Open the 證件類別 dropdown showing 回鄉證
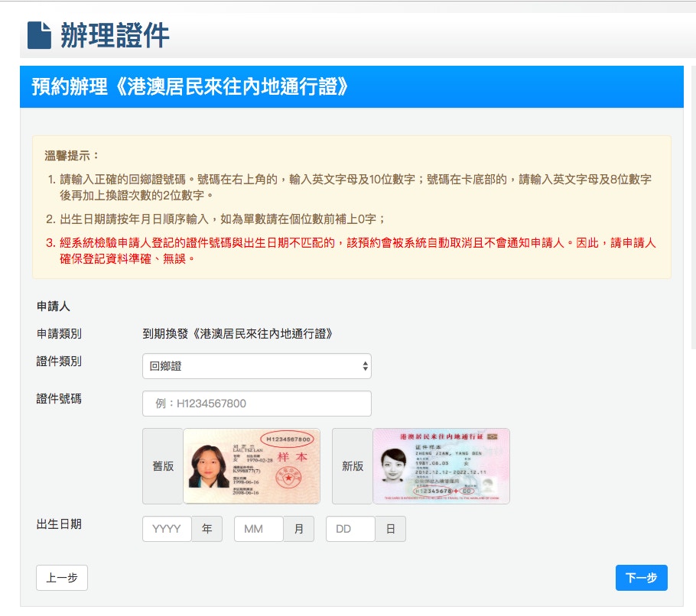This screenshot has width=696, height=616. 256,366
